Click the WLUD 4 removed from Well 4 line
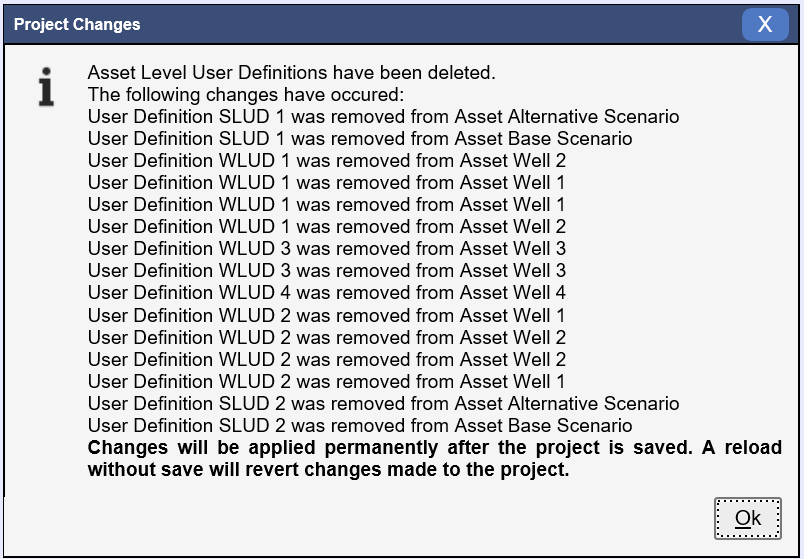The image size is (804, 559). pos(326,292)
